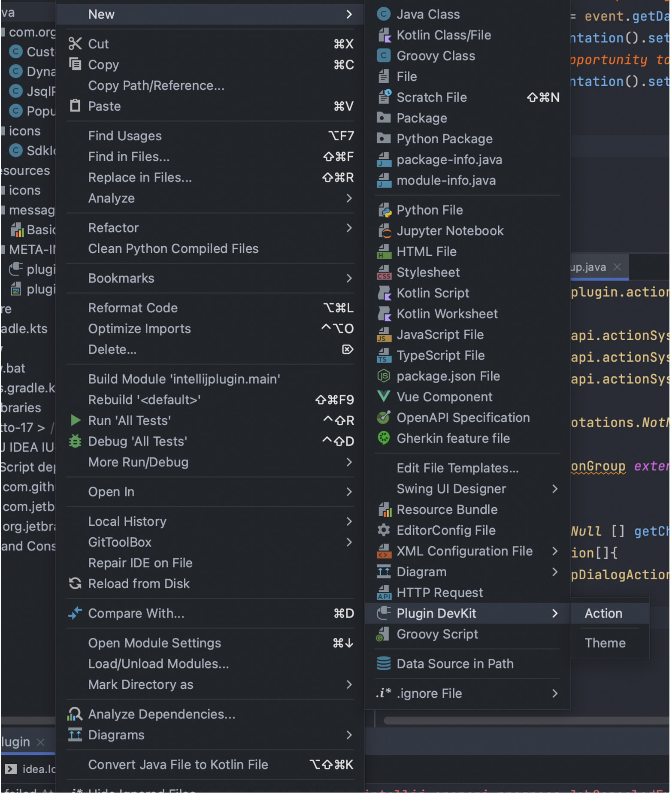Click the package.json File icon

coord(384,376)
